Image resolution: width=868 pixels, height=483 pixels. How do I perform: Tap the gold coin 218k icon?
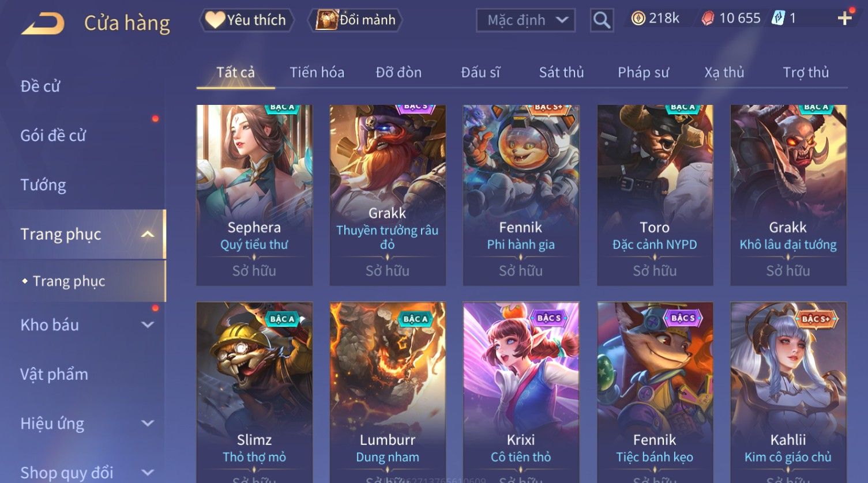coord(638,19)
